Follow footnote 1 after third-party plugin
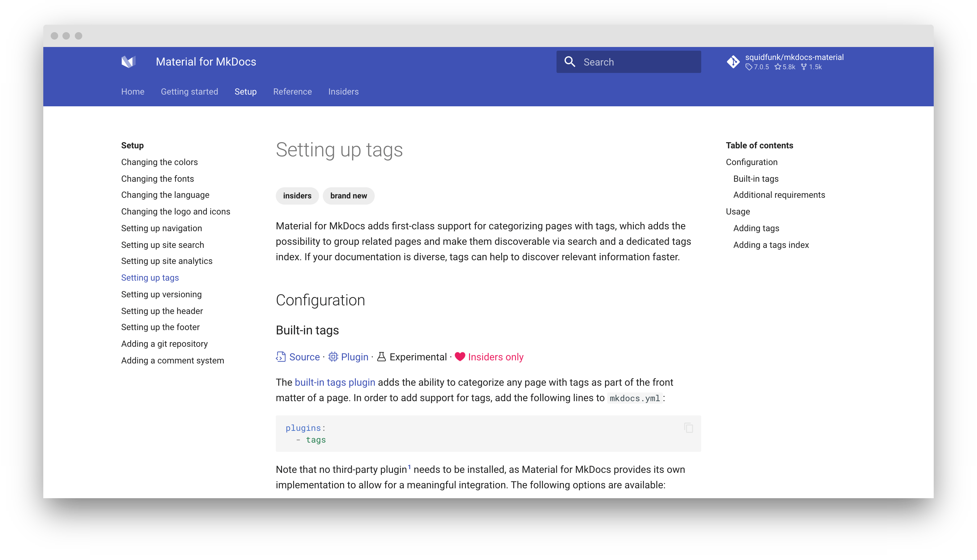 tap(409, 467)
